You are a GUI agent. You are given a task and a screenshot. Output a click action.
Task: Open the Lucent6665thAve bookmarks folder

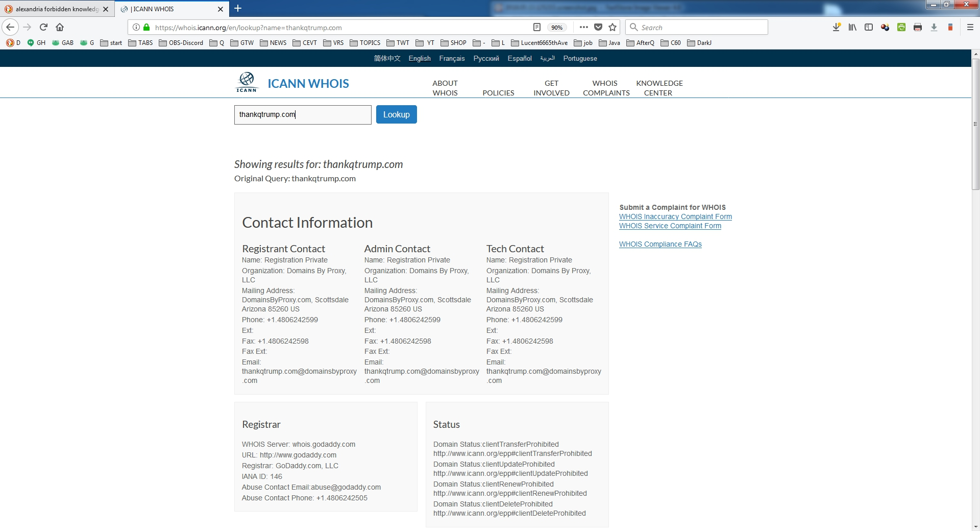click(x=540, y=43)
